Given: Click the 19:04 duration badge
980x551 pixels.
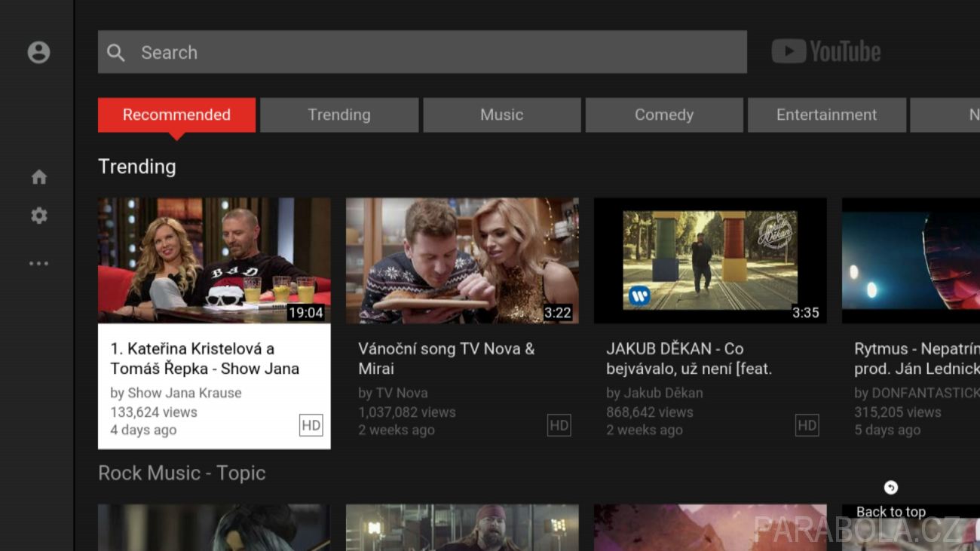Looking at the screenshot, I should tap(306, 313).
